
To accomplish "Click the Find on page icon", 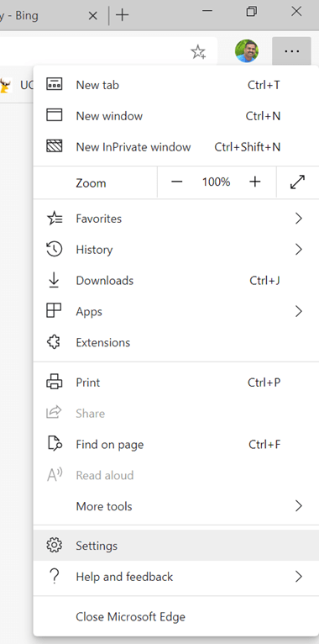I will pyautogui.click(x=54, y=444).
